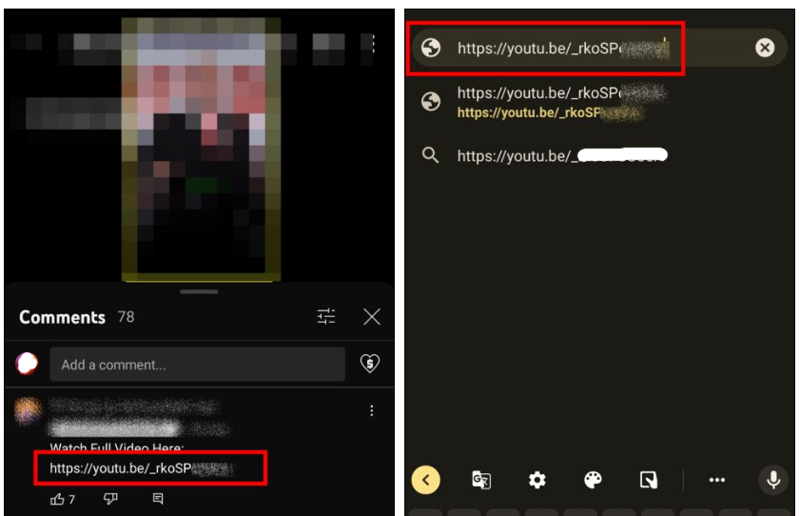Open the video's three-dot menu at top
The width and height of the screenshot is (800, 516).
(373, 44)
